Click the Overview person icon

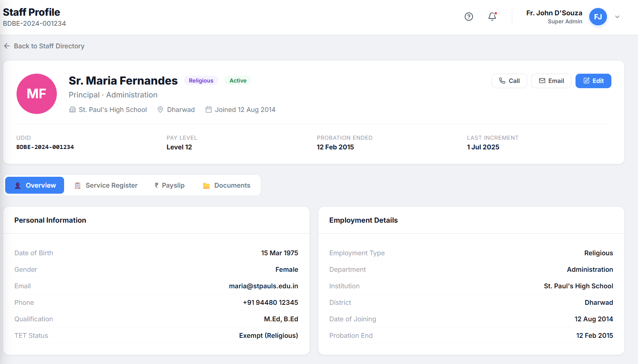pos(18,186)
